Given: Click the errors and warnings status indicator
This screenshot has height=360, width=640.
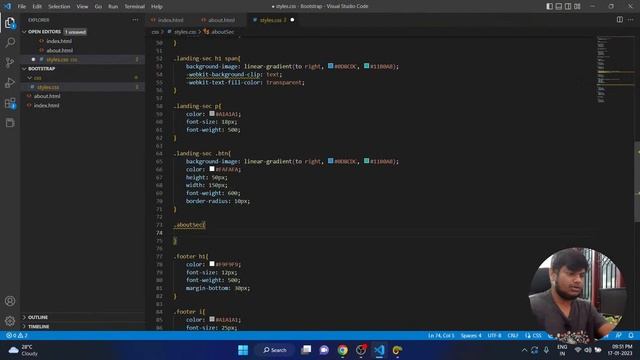Looking at the screenshot, I should point(17,336).
